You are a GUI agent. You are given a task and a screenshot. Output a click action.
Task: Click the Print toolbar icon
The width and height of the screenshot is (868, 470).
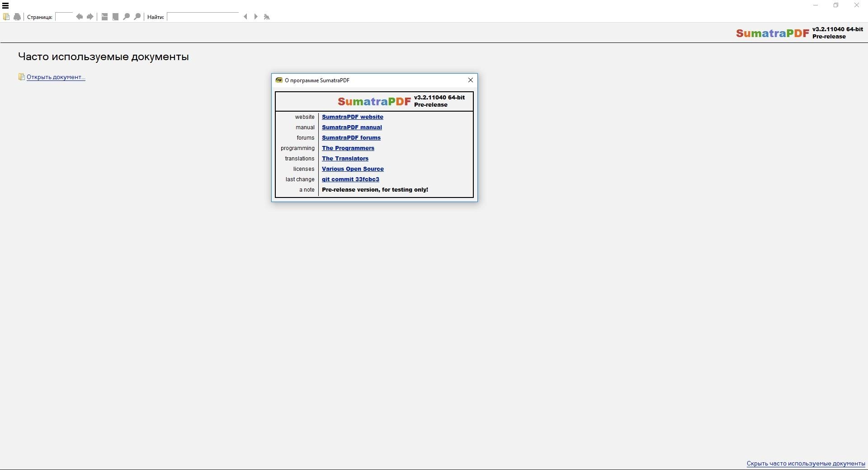(x=17, y=17)
